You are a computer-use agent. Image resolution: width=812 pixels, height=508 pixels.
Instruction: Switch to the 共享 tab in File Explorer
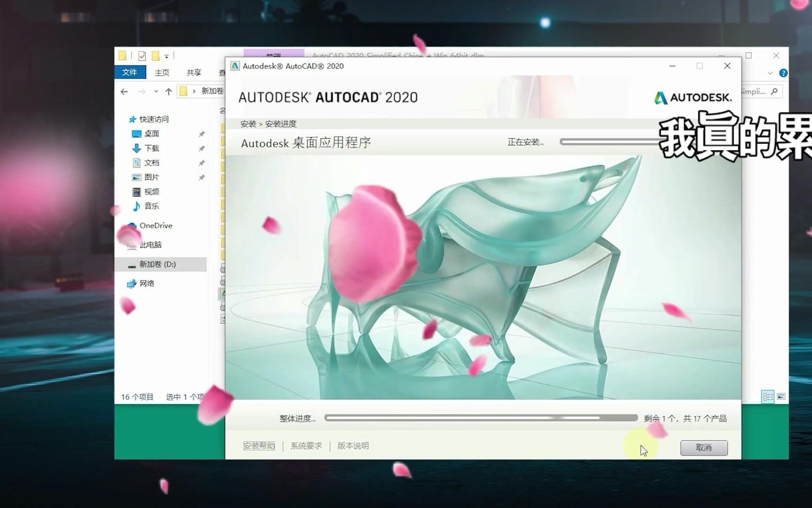pyautogui.click(x=194, y=72)
